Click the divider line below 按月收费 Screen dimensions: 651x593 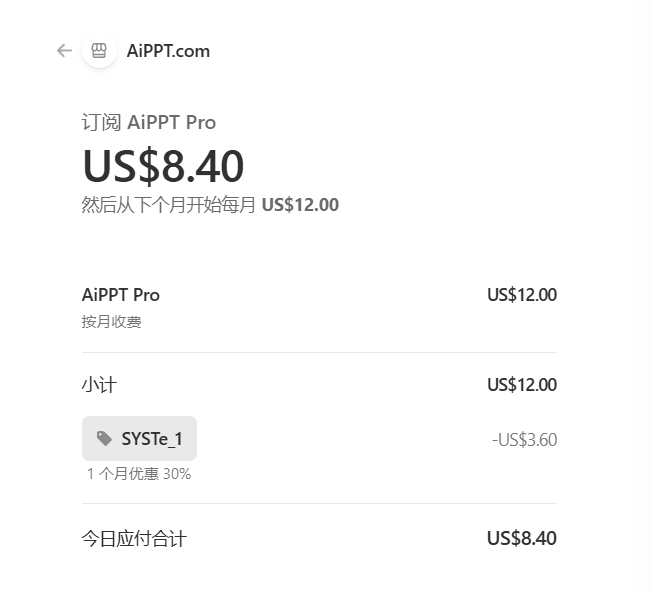[319, 352]
